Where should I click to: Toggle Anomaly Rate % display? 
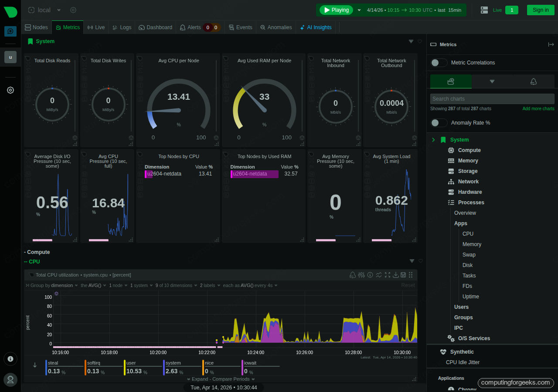point(439,123)
